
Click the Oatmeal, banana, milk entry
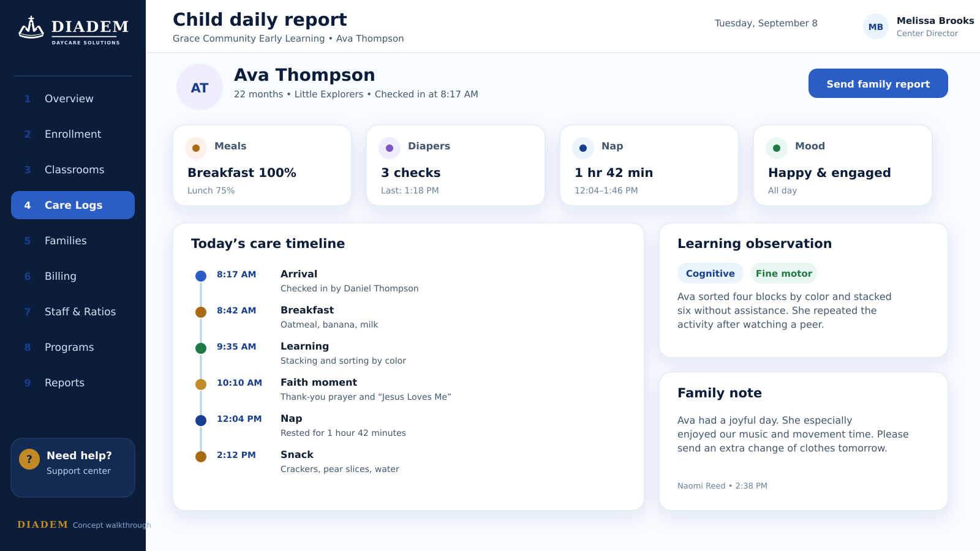330,324
